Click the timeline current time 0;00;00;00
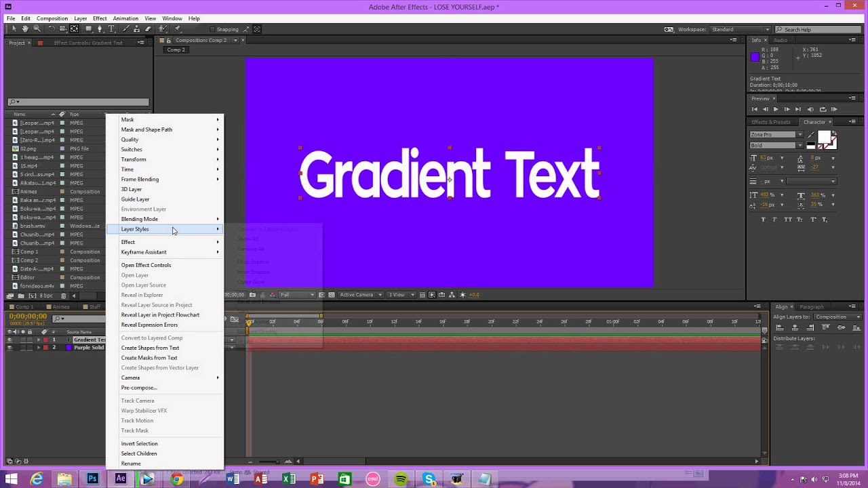868x488 pixels. [28, 317]
